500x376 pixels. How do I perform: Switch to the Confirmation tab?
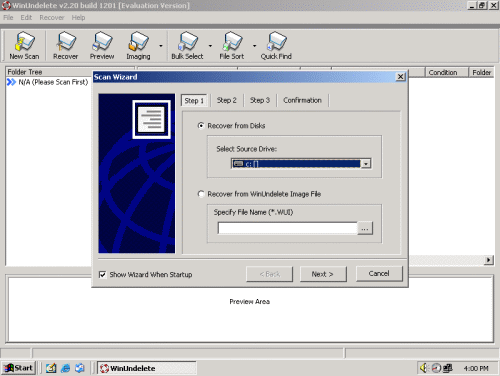point(302,100)
